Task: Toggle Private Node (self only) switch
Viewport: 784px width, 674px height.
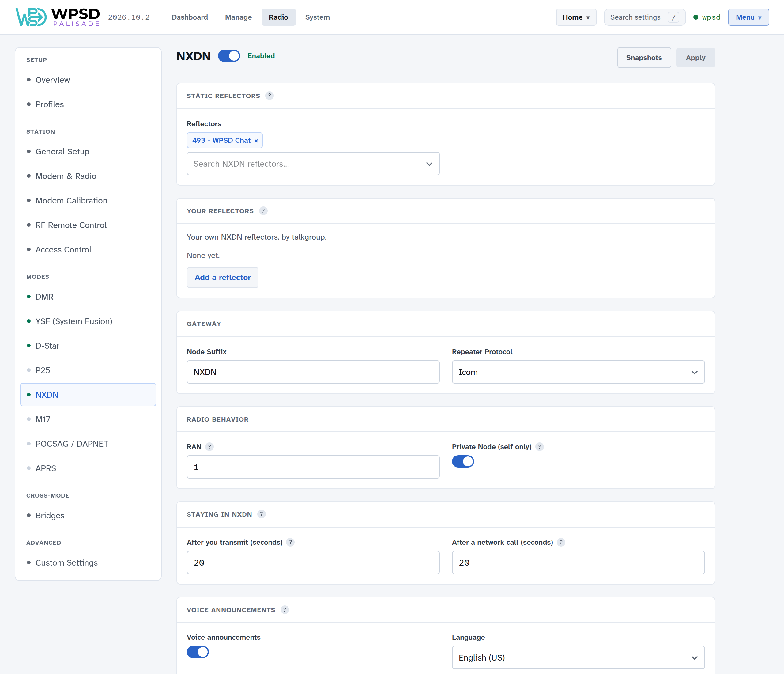Action: pyautogui.click(x=463, y=461)
